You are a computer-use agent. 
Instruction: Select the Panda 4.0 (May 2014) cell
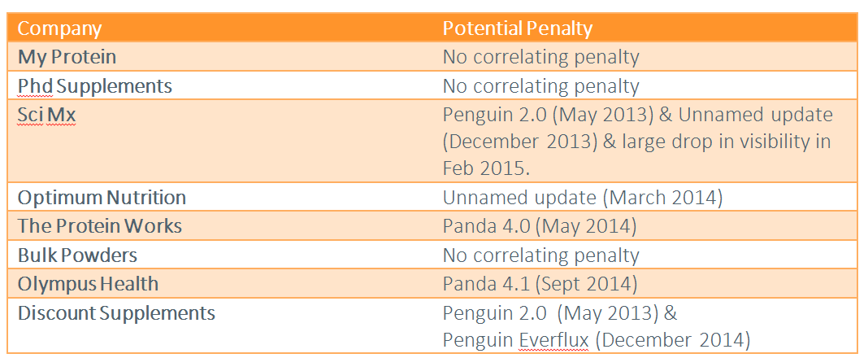tap(647, 225)
